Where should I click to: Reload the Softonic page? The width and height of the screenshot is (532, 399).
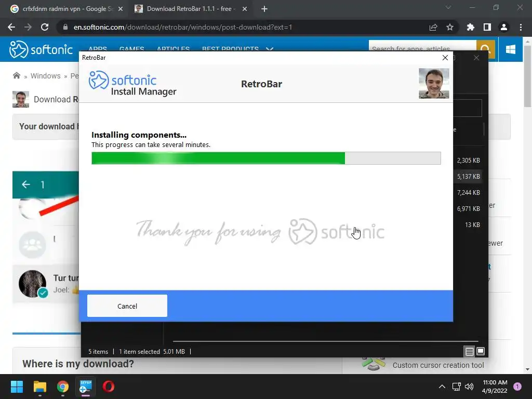(x=45, y=27)
